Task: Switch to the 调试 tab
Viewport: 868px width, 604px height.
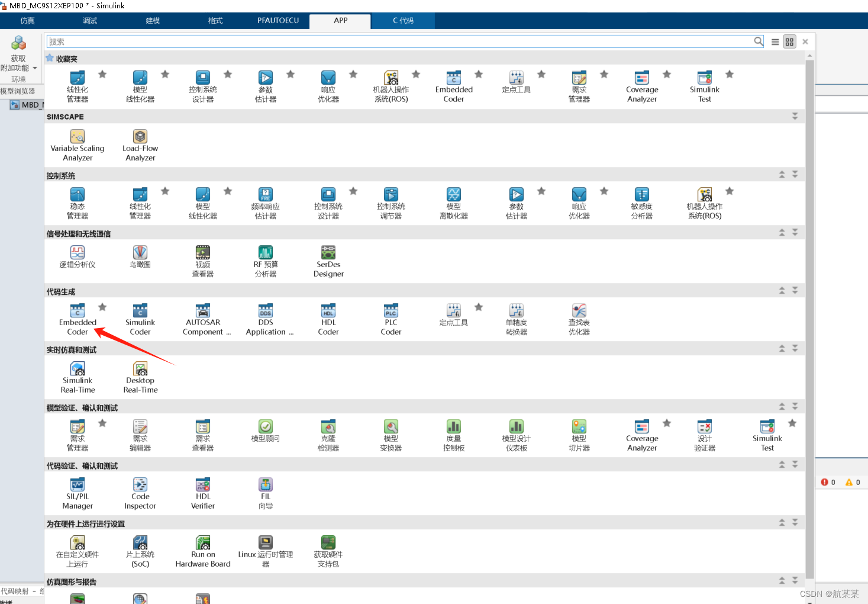Action: coord(90,21)
